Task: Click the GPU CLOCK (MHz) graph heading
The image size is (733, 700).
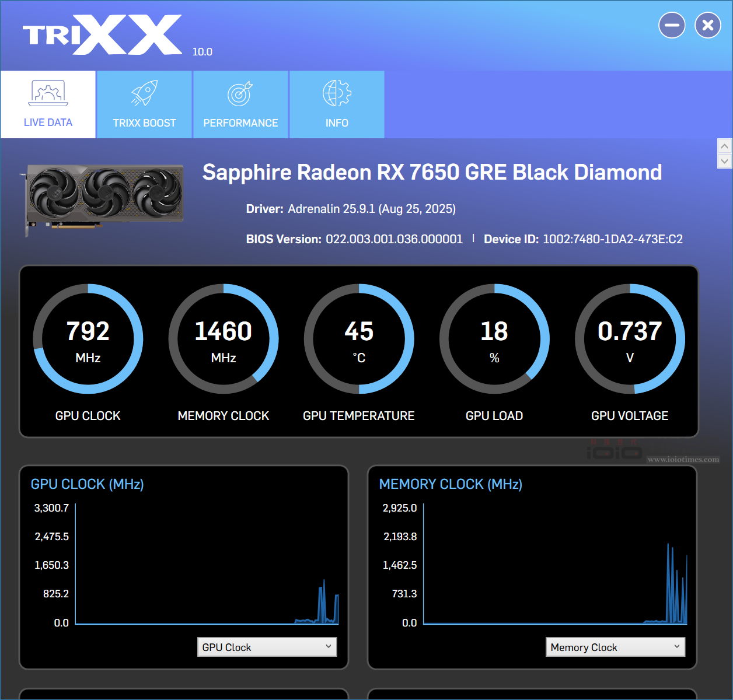Action: coord(88,484)
